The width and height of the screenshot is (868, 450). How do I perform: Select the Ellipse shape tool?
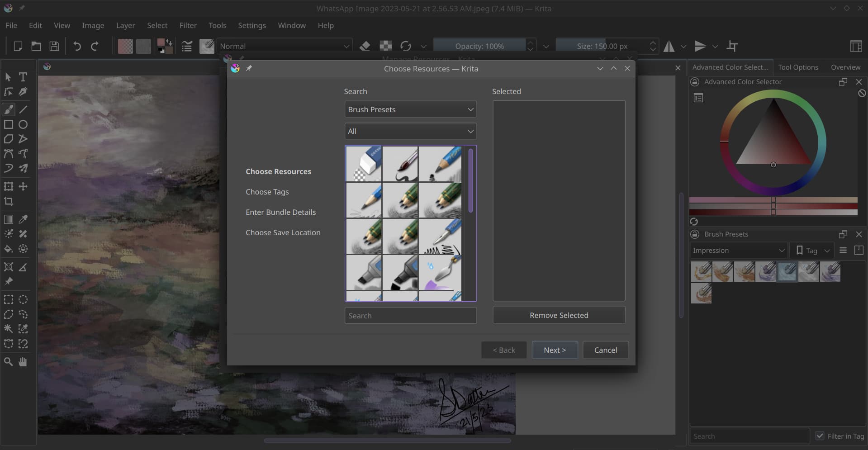(23, 124)
